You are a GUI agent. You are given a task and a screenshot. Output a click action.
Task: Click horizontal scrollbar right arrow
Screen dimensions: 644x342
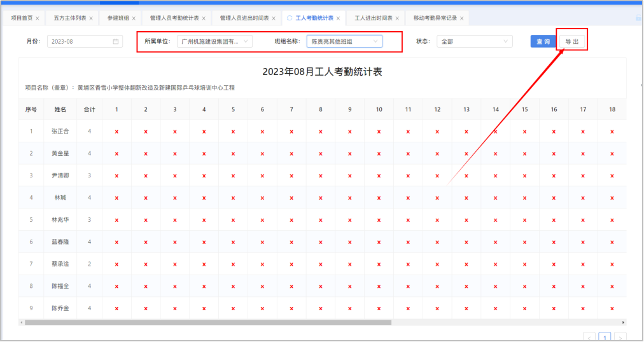pyautogui.click(x=623, y=322)
